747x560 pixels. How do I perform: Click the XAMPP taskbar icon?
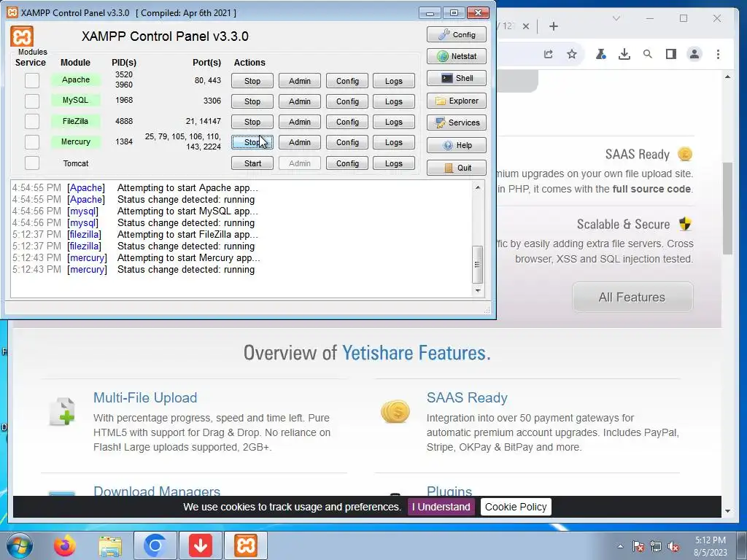pos(246,545)
